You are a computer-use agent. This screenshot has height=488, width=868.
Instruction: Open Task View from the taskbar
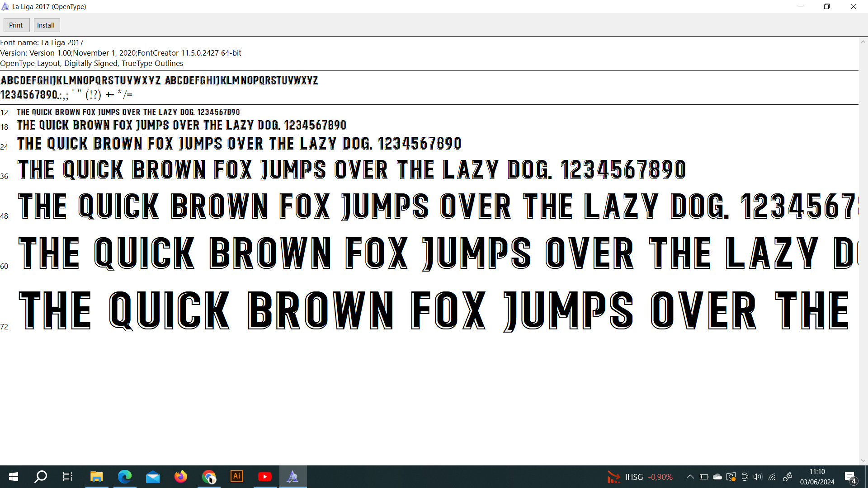tap(68, 477)
